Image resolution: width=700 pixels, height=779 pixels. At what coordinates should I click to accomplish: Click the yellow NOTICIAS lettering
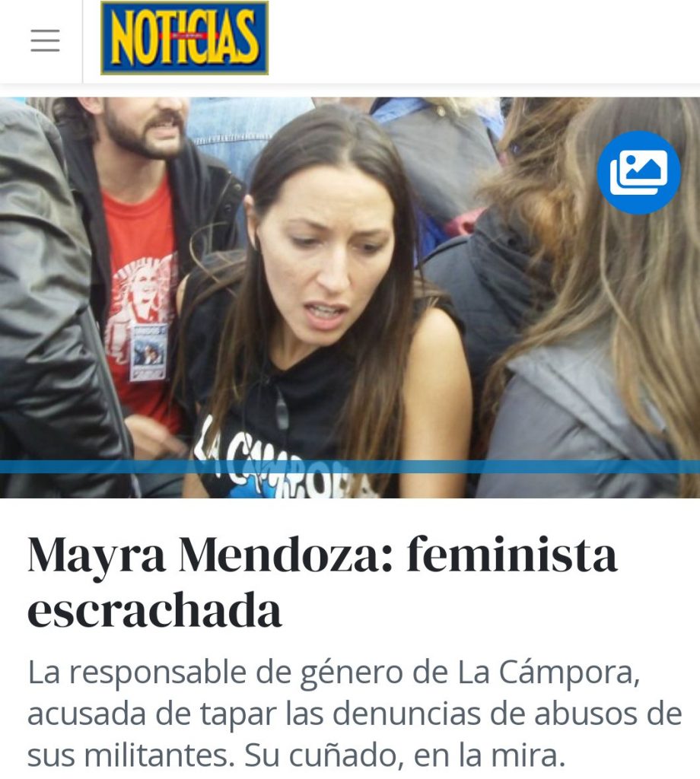pyautogui.click(x=184, y=37)
